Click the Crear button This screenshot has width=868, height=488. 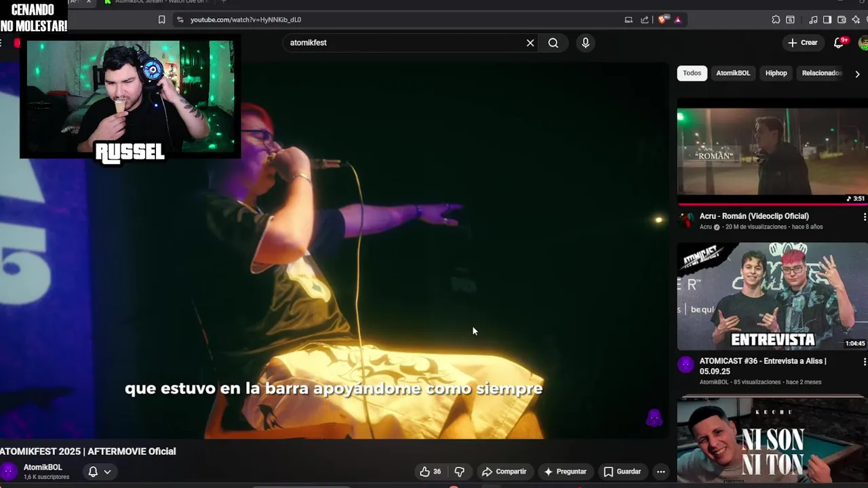[803, 43]
